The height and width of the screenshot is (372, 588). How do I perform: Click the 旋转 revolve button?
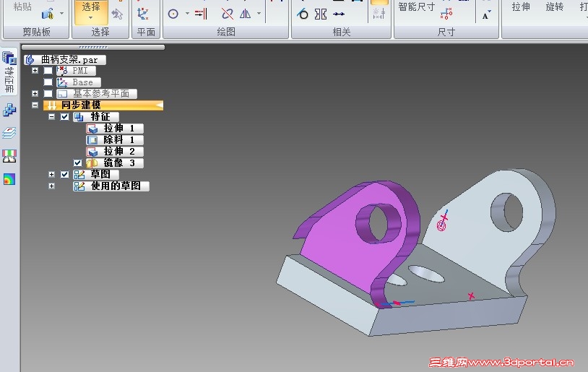pyautogui.click(x=554, y=7)
